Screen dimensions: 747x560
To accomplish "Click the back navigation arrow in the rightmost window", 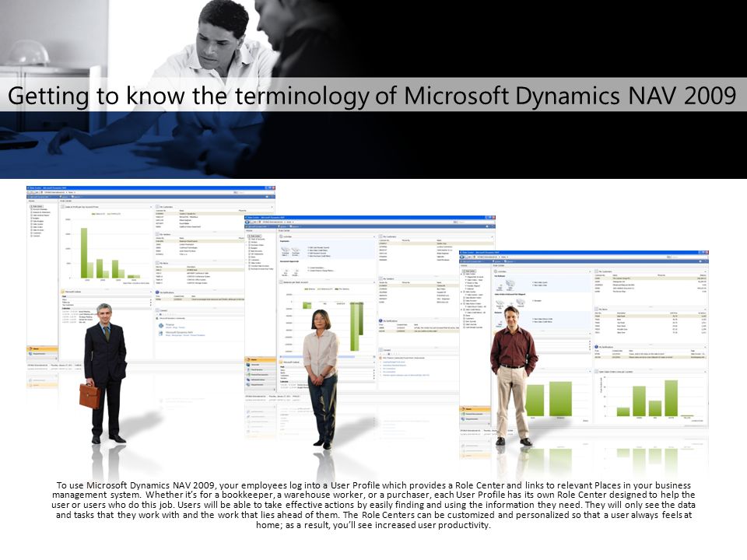I will (x=462, y=257).
